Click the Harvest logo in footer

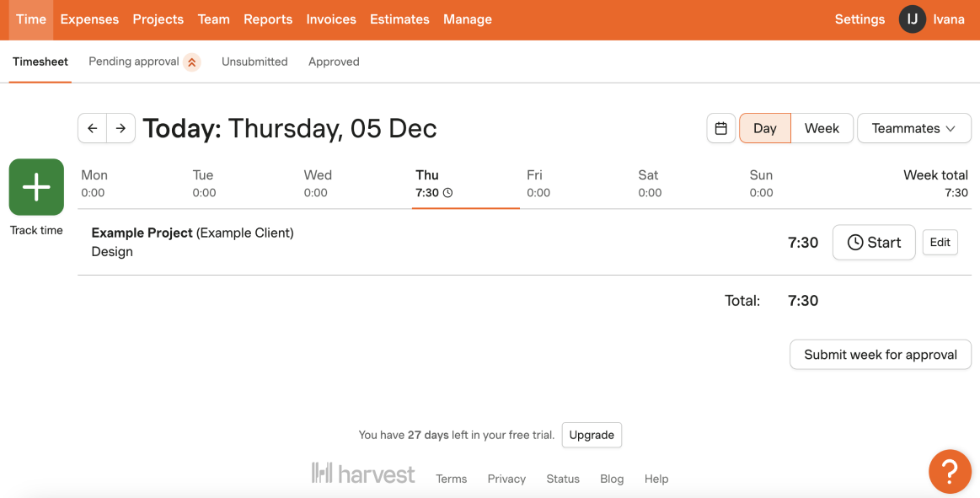coord(363,473)
